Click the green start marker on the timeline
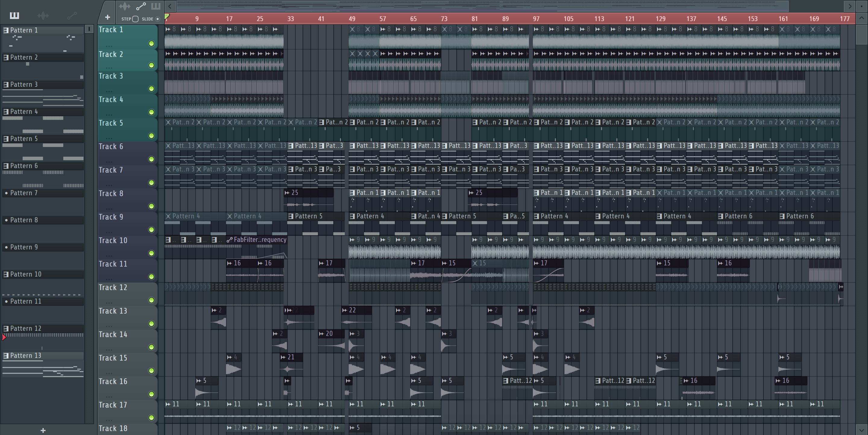Image resolution: width=868 pixels, height=435 pixels. pyautogui.click(x=167, y=16)
